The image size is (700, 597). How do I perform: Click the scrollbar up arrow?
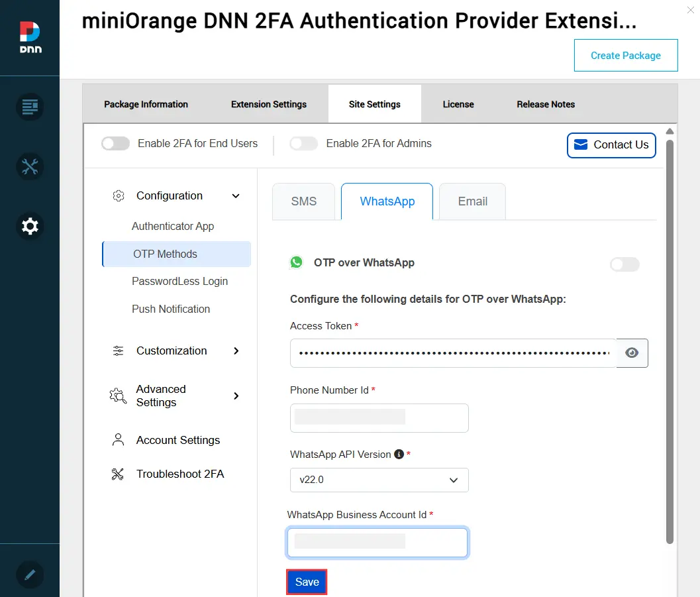pyautogui.click(x=669, y=131)
